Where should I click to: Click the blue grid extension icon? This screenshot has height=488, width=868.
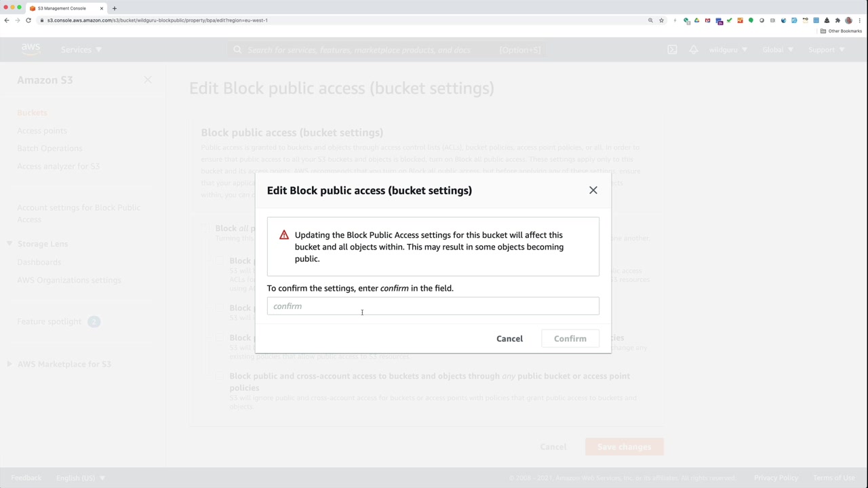click(816, 20)
